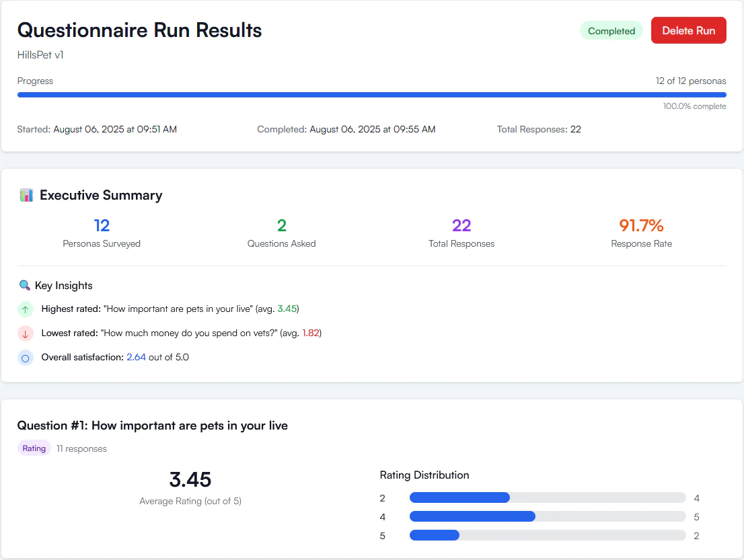Screen dimensions: 744x560
Task: Click the HillsPet v1 subtitle
Action: point(40,55)
